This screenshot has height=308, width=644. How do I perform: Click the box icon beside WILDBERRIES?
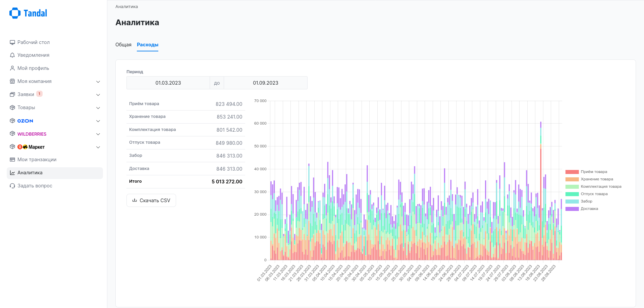[12, 134]
